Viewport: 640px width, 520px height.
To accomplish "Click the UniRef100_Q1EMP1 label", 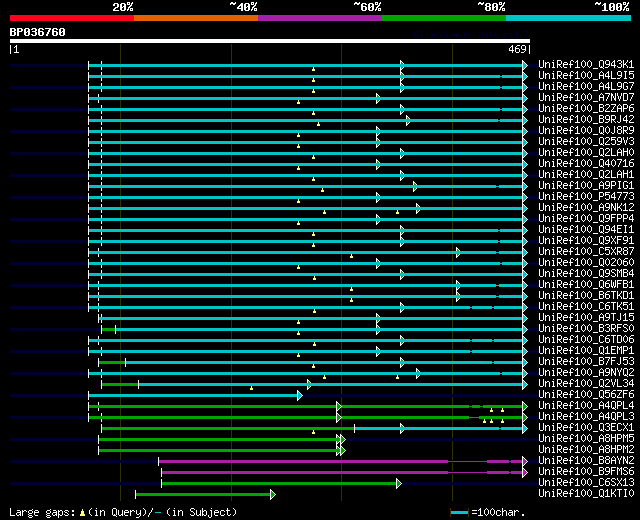I will point(586,351).
